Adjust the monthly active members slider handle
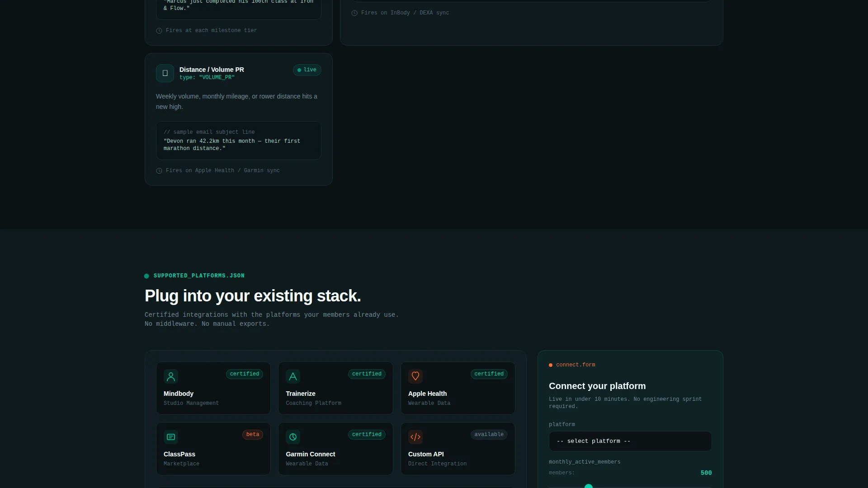 pos(589,486)
